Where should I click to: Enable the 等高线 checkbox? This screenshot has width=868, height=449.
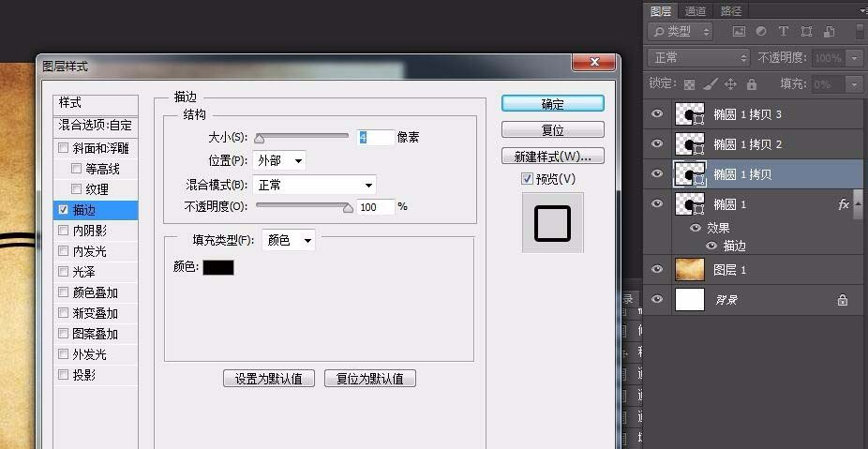click(76, 169)
